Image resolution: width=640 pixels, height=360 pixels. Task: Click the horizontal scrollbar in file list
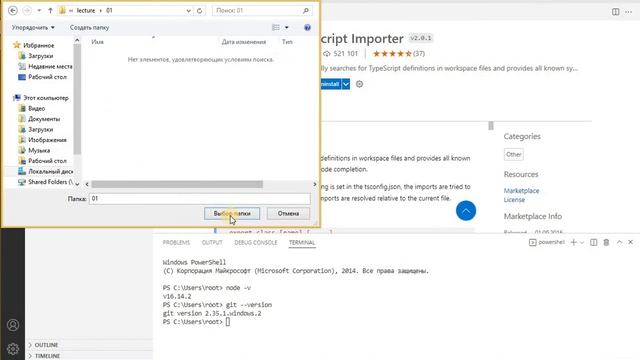[x=177, y=184]
